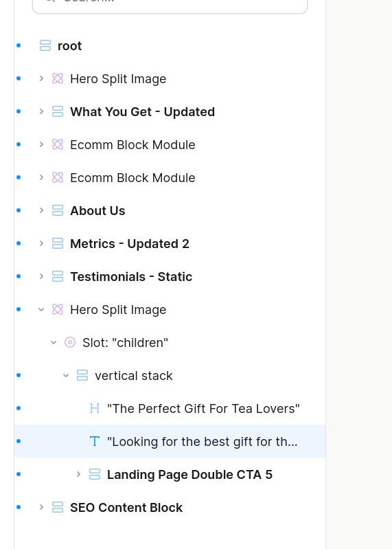Select The Perfect Gift For Tea Lovers heading
Viewport: 392px width, 549px height.
[203, 409]
